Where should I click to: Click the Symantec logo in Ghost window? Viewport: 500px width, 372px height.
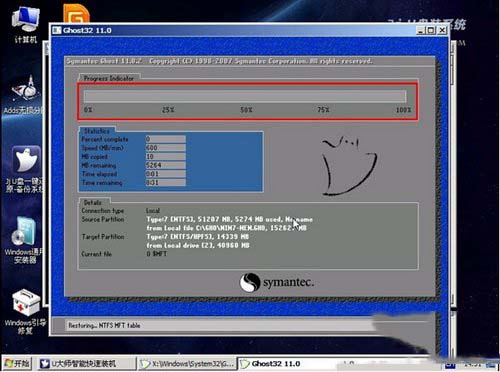[277, 283]
